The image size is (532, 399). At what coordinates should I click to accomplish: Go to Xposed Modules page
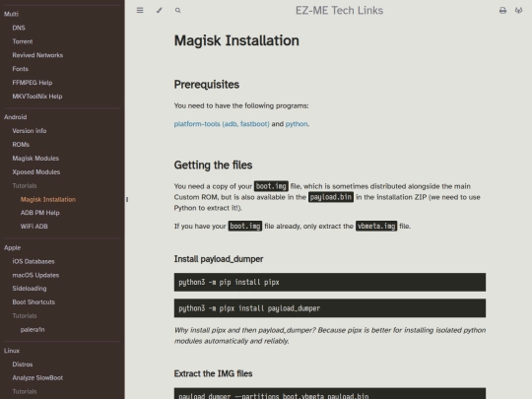[36, 172]
